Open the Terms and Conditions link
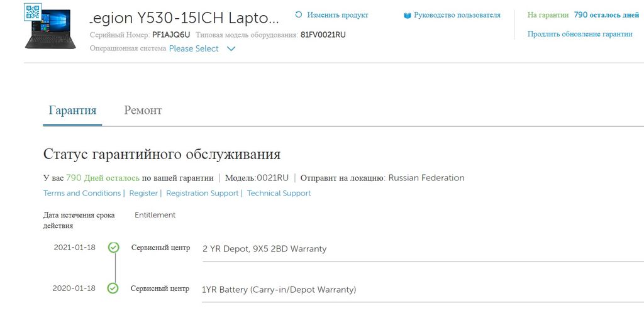 tap(82, 194)
